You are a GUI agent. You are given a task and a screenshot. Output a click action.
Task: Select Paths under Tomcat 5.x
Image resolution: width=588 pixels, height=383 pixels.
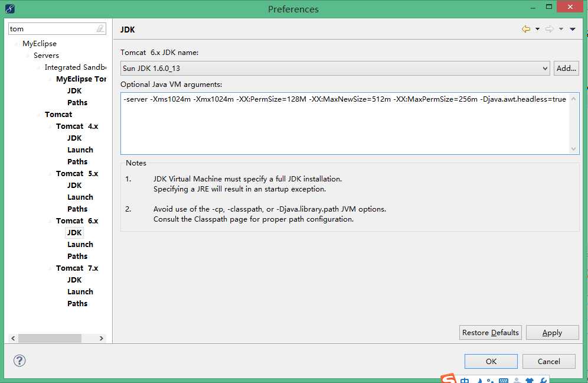[x=77, y=209]
